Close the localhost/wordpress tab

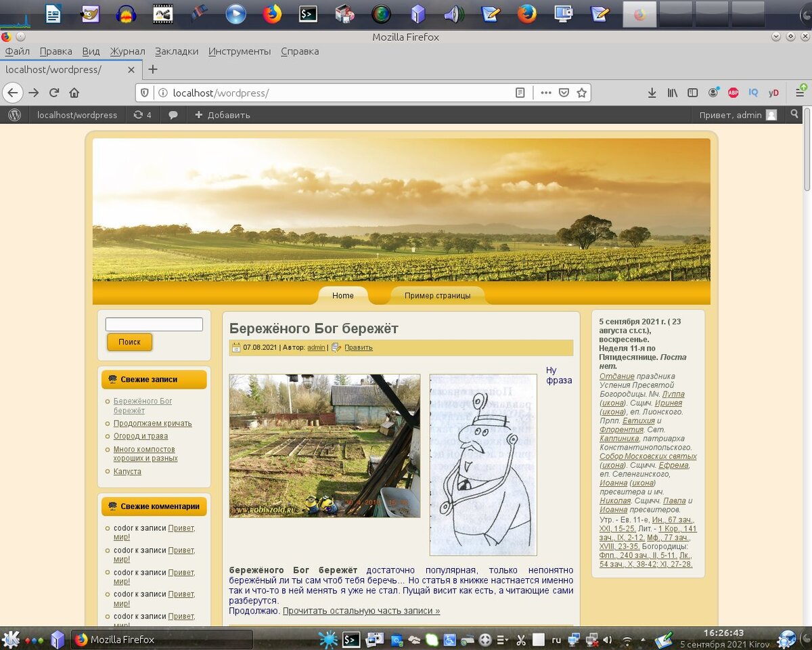click(x=131, y=69)
